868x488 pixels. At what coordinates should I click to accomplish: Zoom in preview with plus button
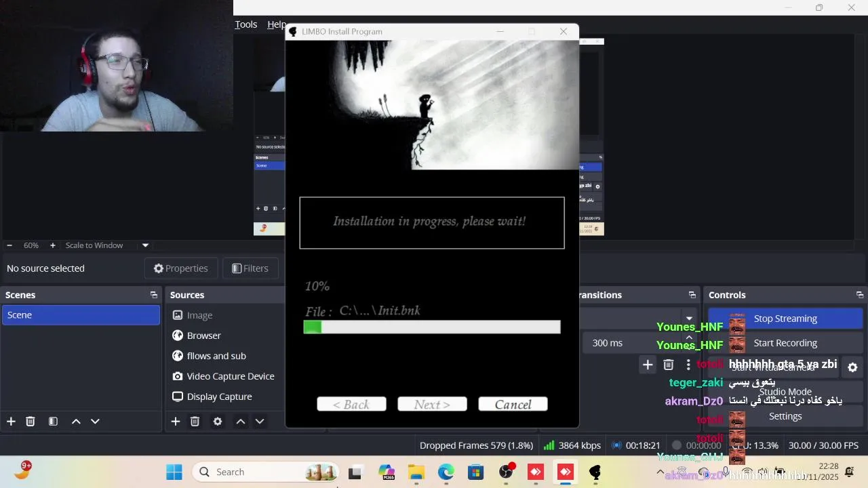click(53, 245)
